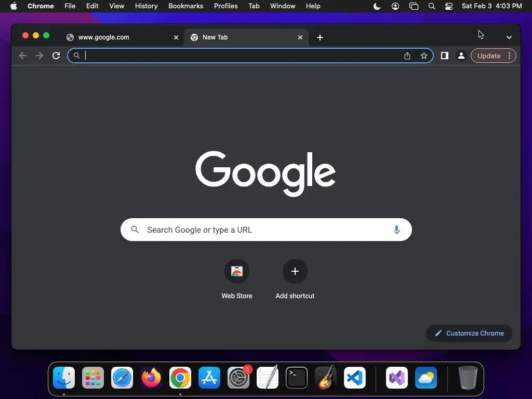Switch to the www.google.com tab
This screenshot has height=399, width=532.
click(123, 37)
